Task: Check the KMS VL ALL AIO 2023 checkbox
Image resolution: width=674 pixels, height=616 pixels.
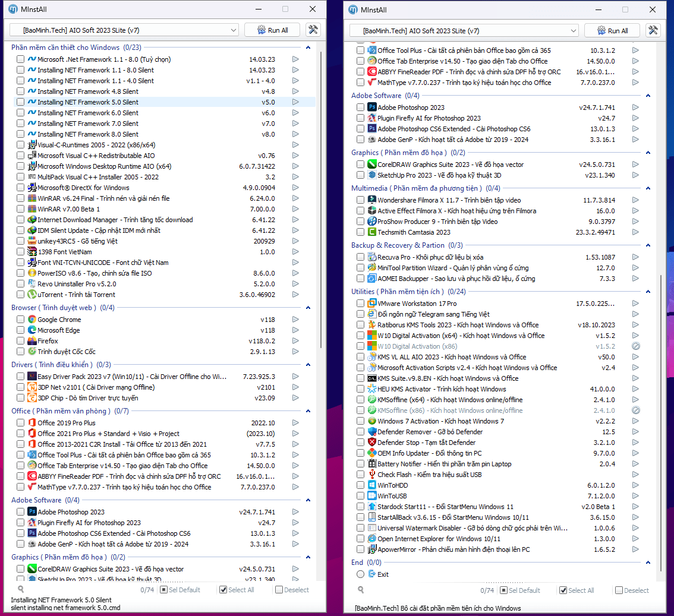Action: click(360, 356)
